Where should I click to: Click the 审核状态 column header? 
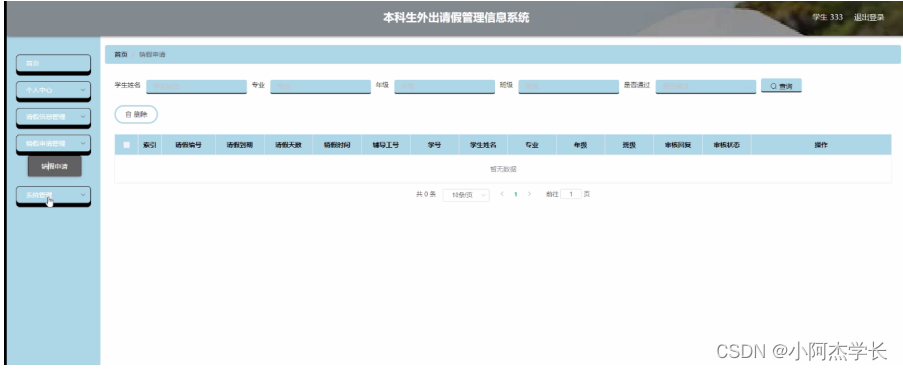[726, 145]
